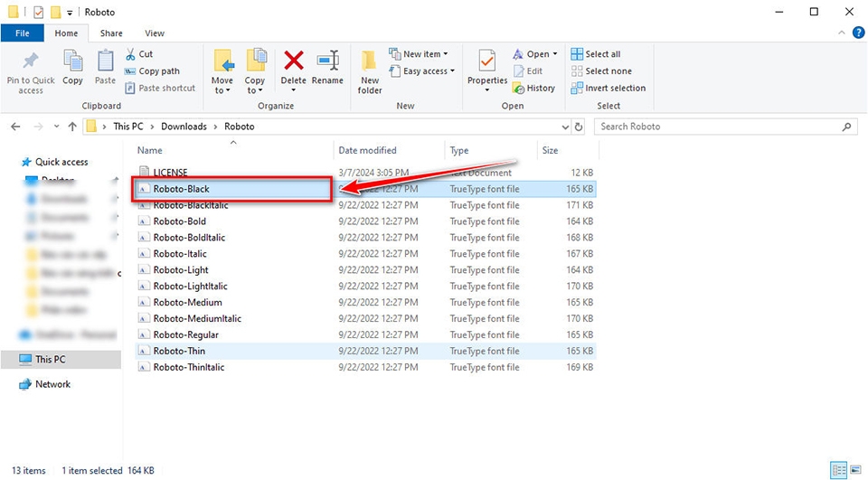
Task: Select the LICENSE file
Action: [365, 172]
